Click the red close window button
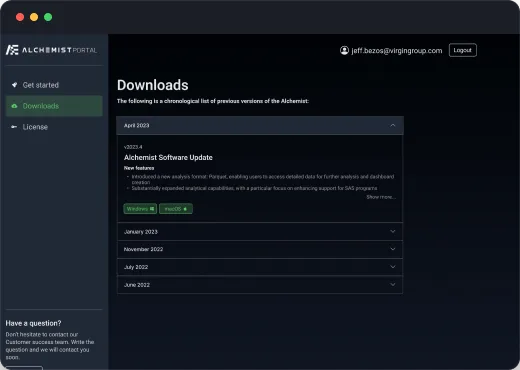The height and width of the screenshot is (370, 520). [x=20, y=17]
